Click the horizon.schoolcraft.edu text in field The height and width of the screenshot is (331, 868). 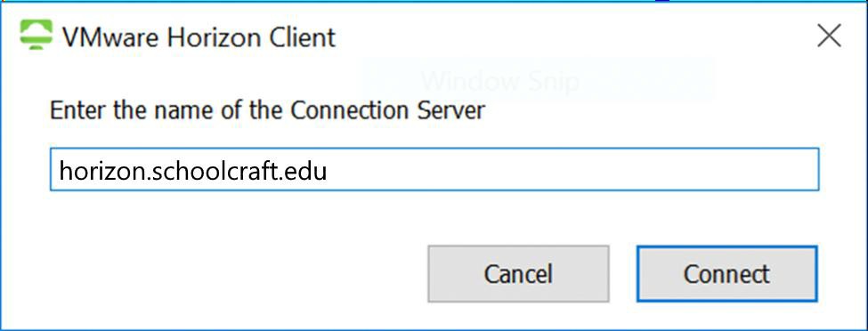[x=193, y=170]
